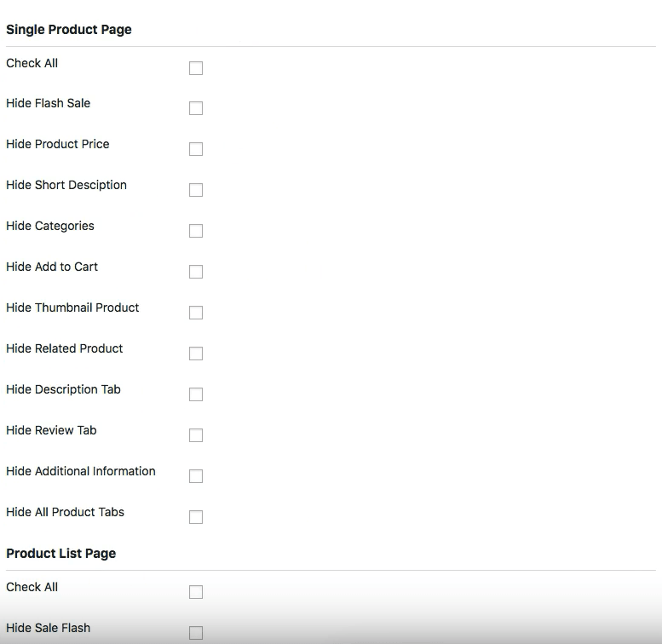Click the Hide Review Tab label

[51, 430]
